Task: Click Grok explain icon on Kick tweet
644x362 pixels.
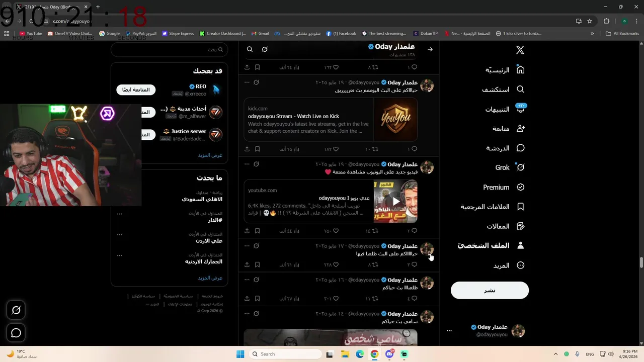Action: pos(256,82)
